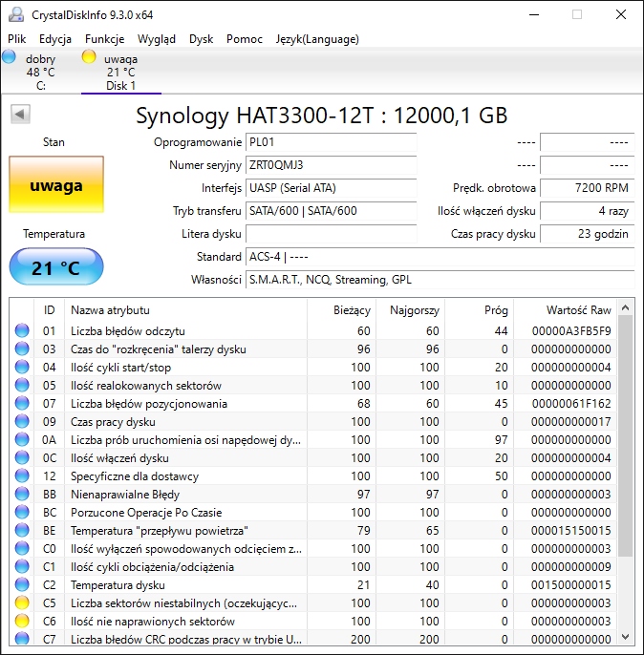This screenshot has width=644, height=655.
Task: Click the power on count field 4 razy
Action: (x=588, y=210)
